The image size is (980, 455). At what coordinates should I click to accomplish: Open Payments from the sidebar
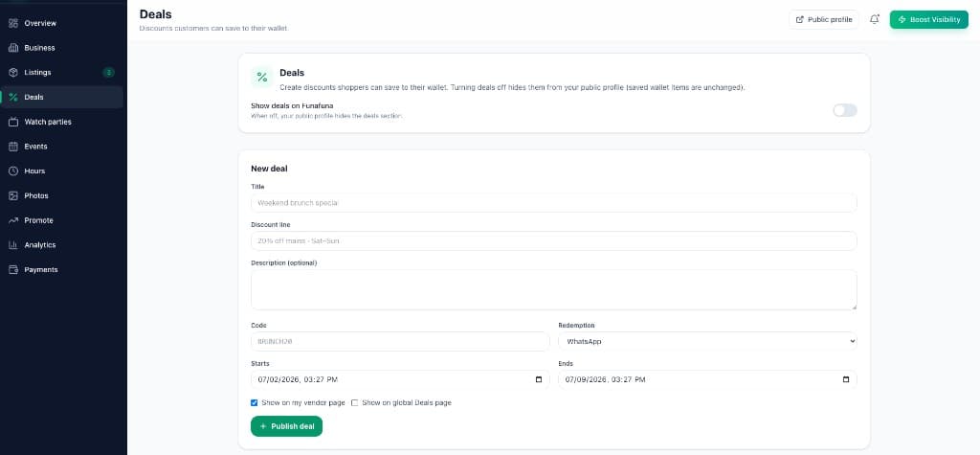pyautogui.click(x=62, y=270)
